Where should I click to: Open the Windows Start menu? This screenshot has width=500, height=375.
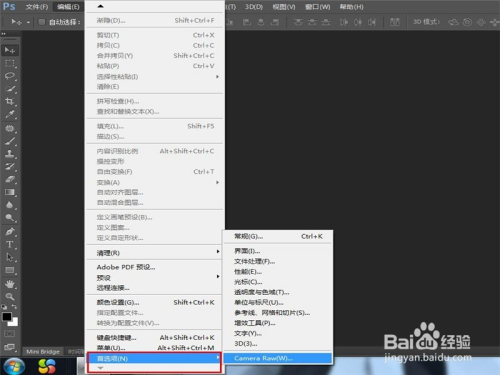point(14,366)
